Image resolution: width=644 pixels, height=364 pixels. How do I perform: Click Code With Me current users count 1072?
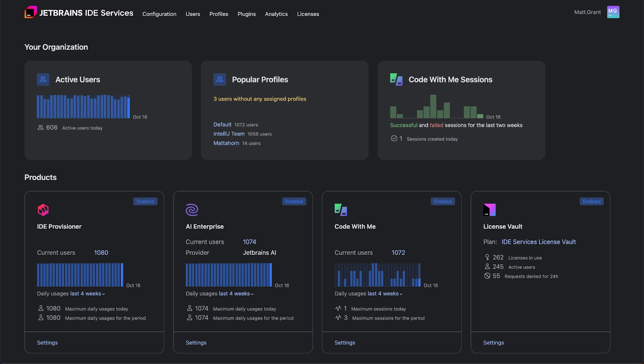coord(398,252)
